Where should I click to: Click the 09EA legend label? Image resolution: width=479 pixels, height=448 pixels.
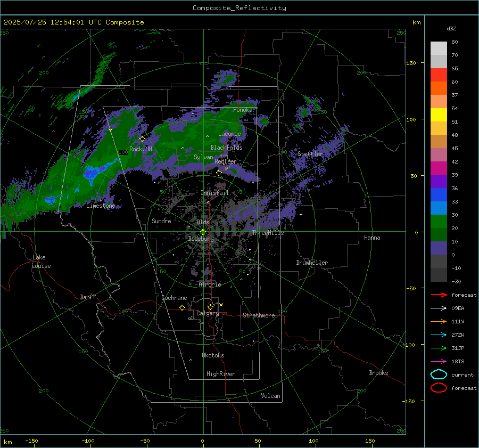[458, 308]
